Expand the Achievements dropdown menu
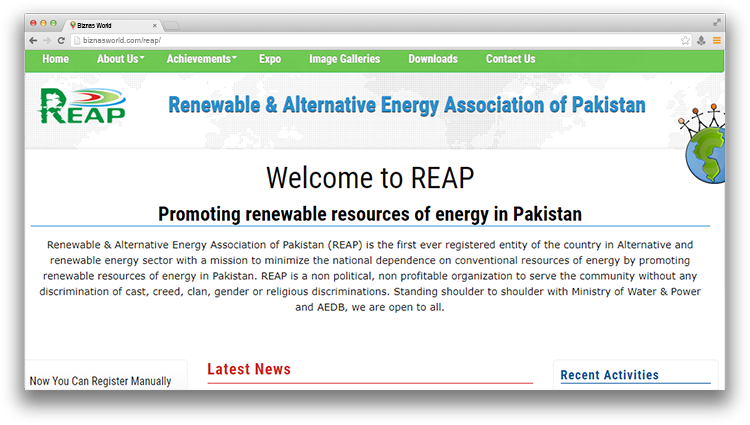The height and width of the screenshot is (425, 750). click(x=201, y=59)
